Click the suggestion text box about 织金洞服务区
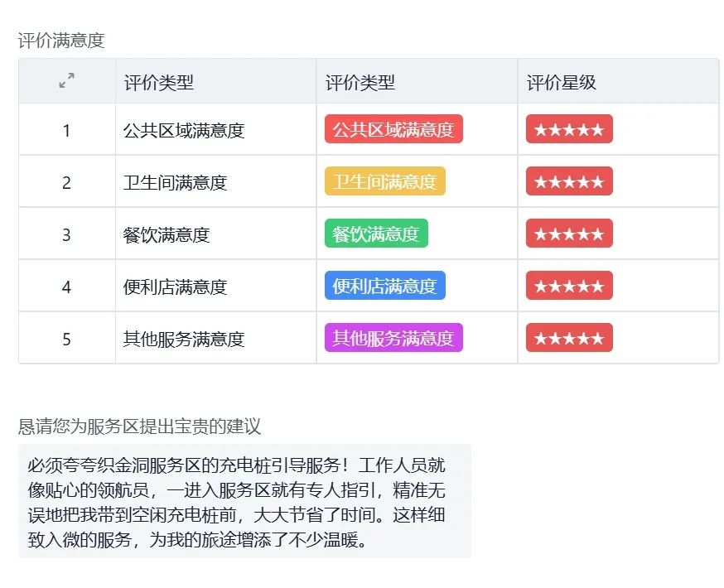The width and height of the screenshot is (724, 588). click(244, 501)
